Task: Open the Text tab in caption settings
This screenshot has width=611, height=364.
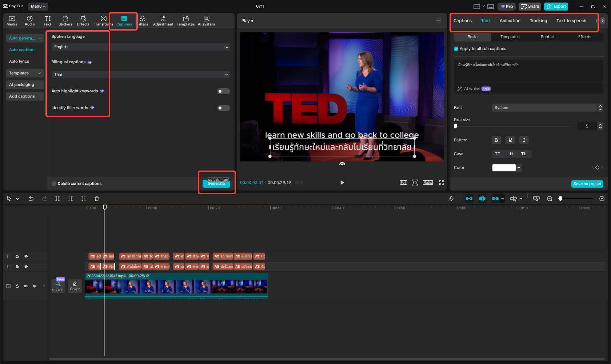Action: click(486, 21)
